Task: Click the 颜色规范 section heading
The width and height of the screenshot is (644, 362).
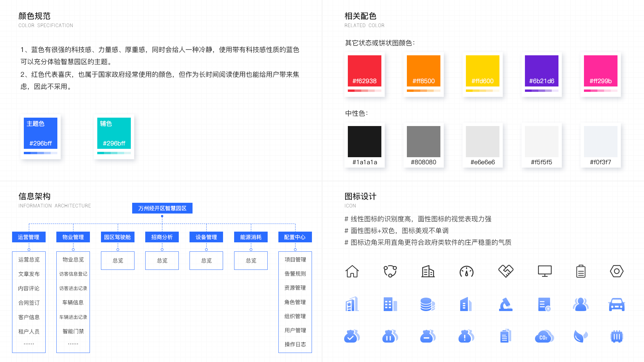Action: pyautogui.click(x=34, y=16)
